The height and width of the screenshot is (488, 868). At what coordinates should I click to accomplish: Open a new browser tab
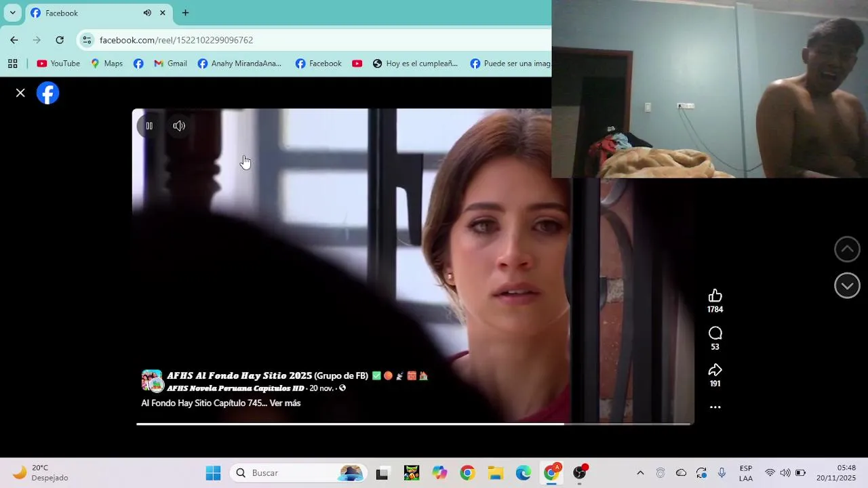coord(185,13)
